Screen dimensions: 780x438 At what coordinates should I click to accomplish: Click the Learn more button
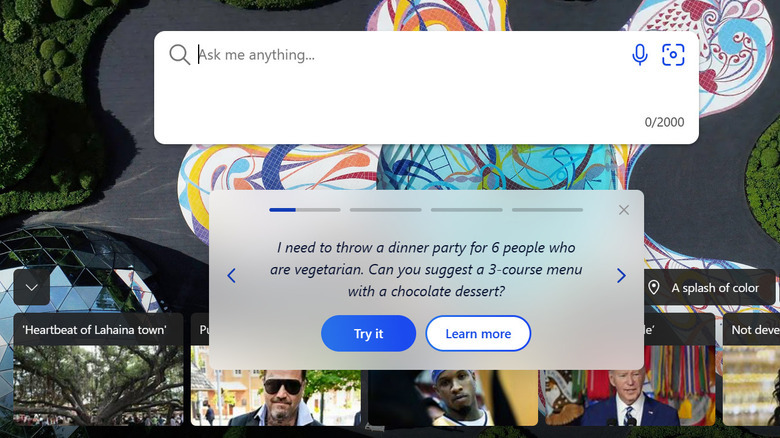click(478, 333)
